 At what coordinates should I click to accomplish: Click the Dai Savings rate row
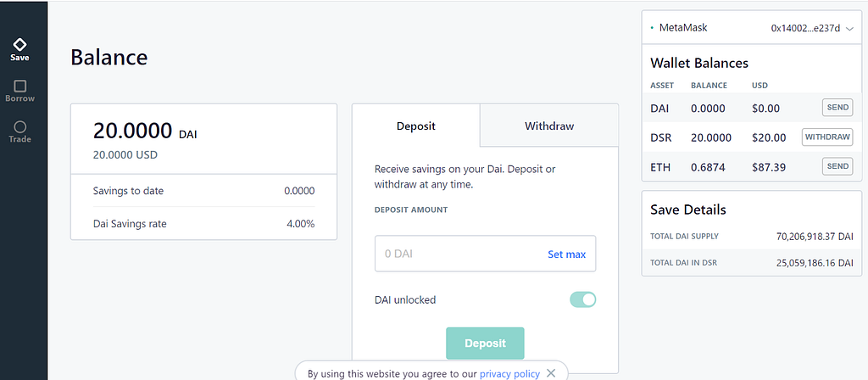pos(203,224)
